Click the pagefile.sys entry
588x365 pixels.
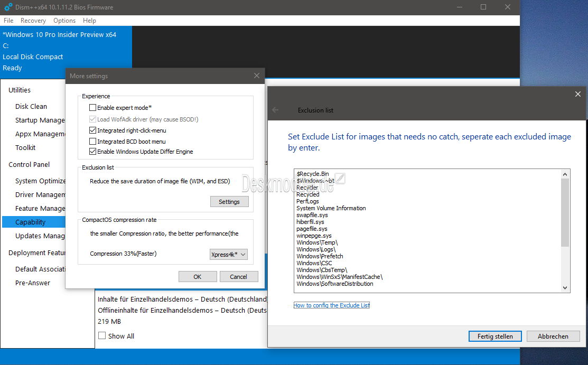(x=312, y=229)
